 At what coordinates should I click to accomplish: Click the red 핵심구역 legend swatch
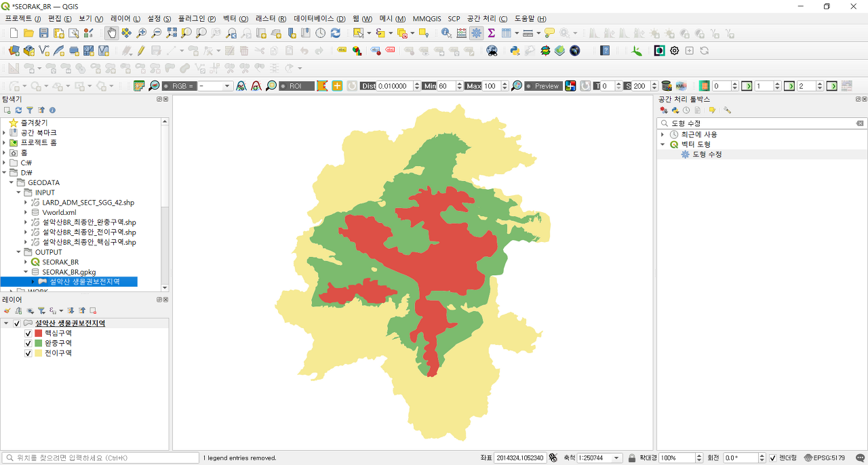[x=39, y=333]
